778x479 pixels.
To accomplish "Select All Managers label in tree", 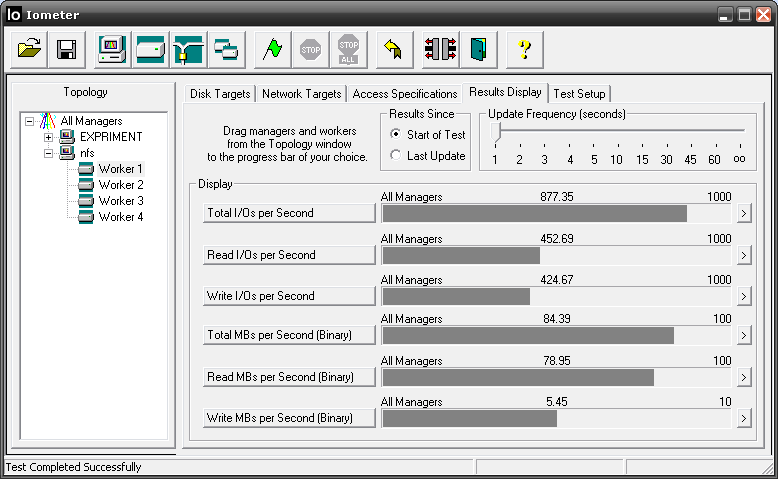I will (91, 121).
